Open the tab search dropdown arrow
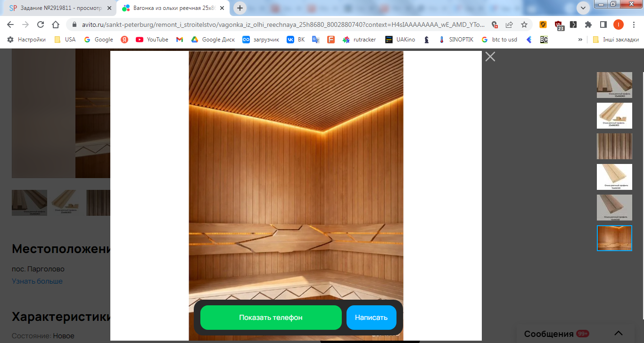The image size is (644, 343). pos(583,8)
